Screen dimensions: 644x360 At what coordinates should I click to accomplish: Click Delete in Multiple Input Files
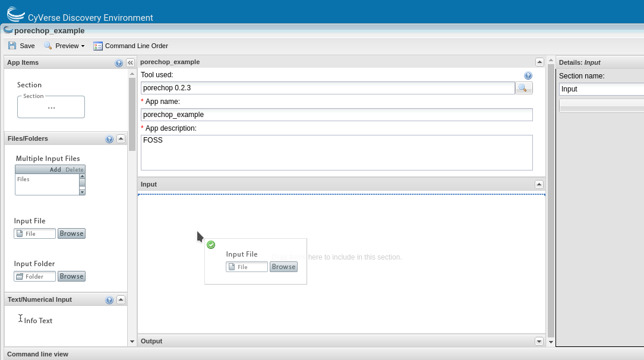click(x=74, y=169)
